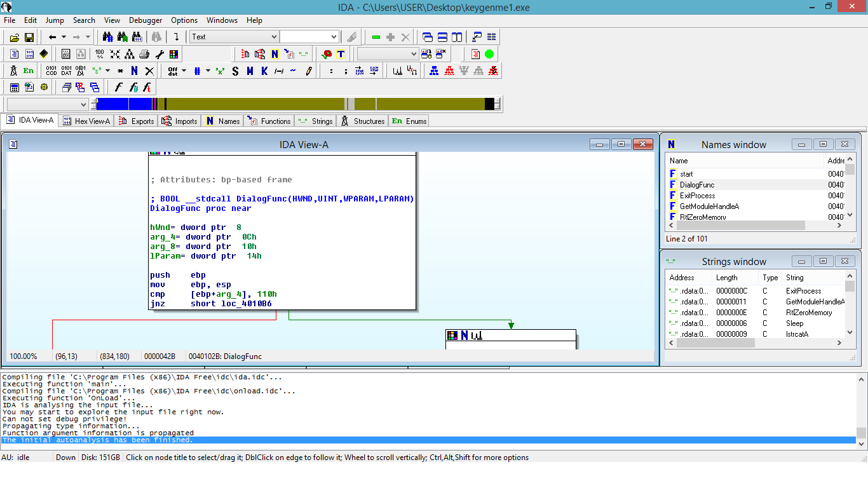
Task: Click the blue K operand icon
Action: (x=264, y=71)
